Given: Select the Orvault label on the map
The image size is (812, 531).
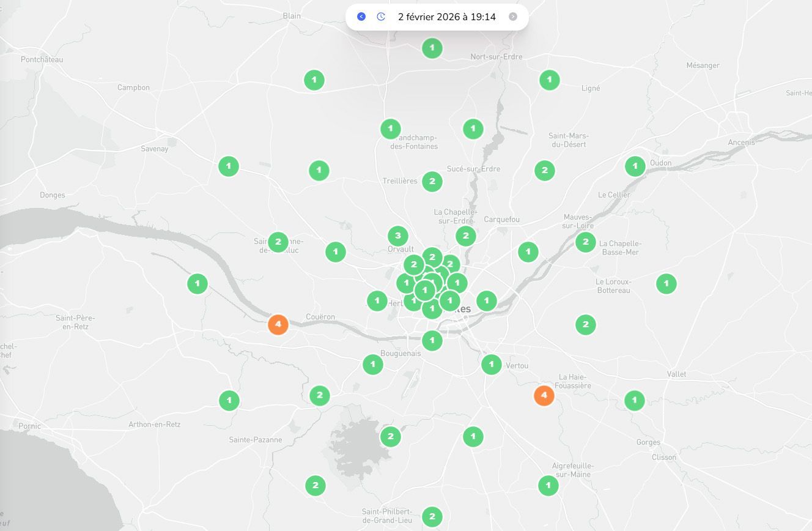Looking at the screenshot, I should (x=400, y=249).
